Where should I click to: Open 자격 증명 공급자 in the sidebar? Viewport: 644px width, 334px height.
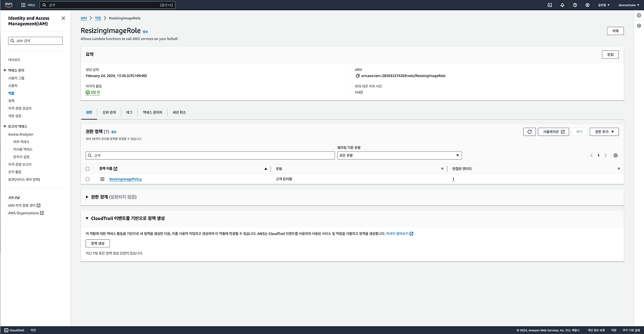tap(20, 108)
